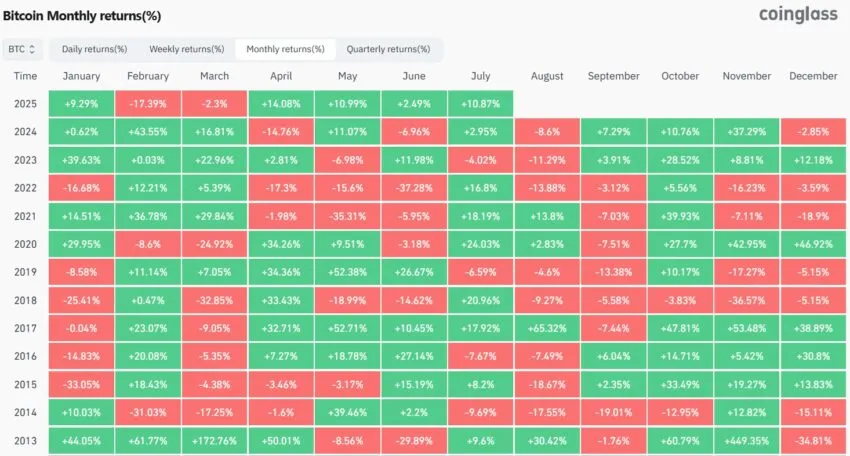
Task: Click the Bitcoin Monthly returns(%) title
Action: pyautogui.click(x=82, y=16)
